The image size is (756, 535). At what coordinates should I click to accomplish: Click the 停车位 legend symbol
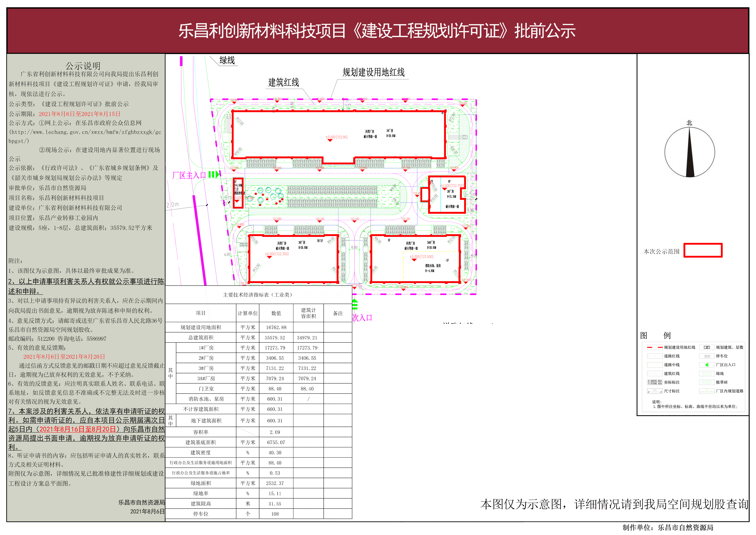coord(707,356)
